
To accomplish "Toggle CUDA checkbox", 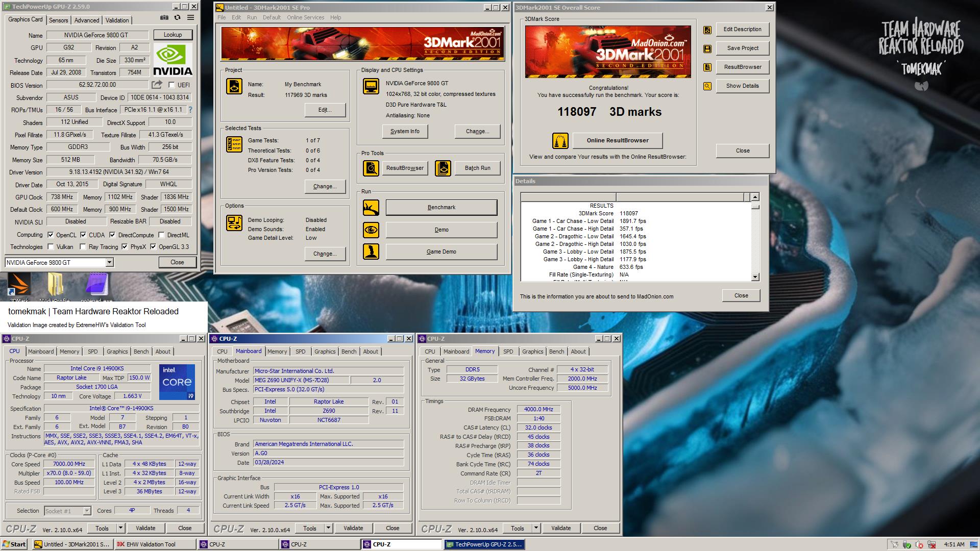I will [83, 235].
